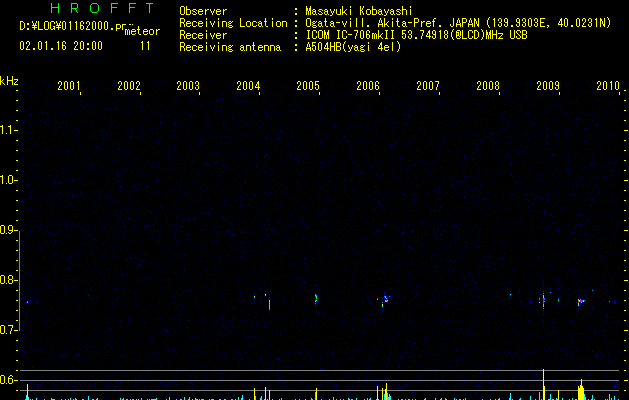Click the 2005 time axis label

308,85
